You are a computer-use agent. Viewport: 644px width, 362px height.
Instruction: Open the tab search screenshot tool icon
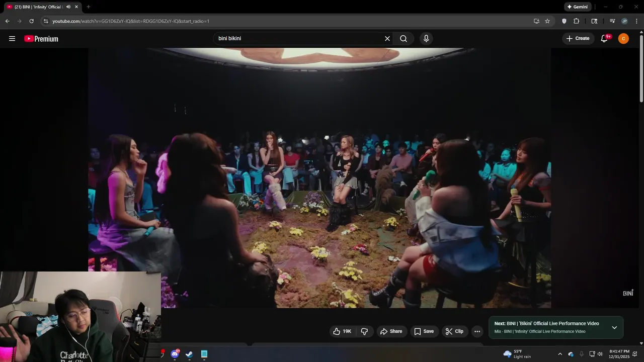594,21
